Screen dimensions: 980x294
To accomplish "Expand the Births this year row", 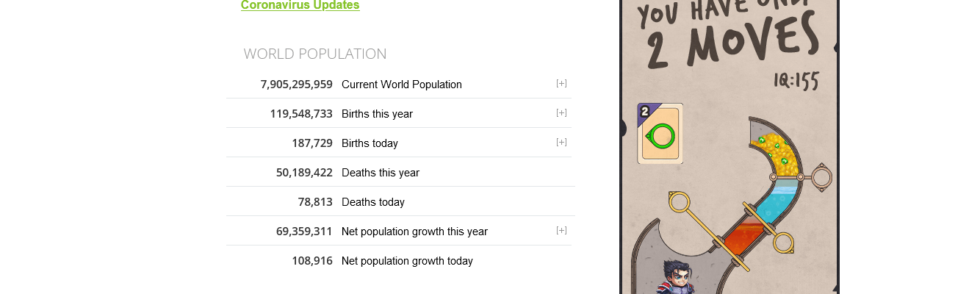I will coord(561,113).
